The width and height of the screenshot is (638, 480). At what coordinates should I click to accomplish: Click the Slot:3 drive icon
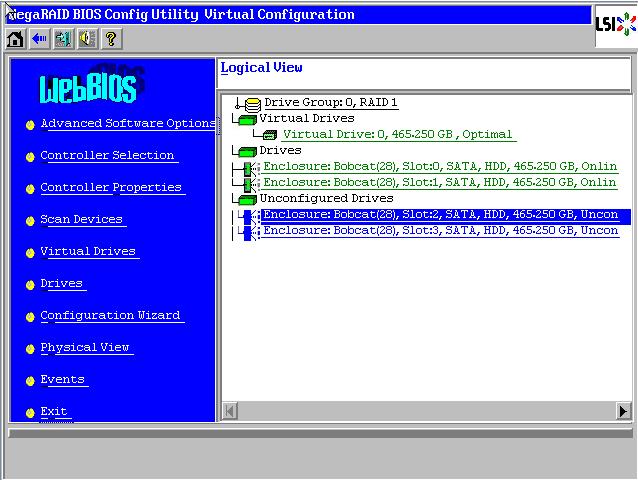[x=249, y=233]
